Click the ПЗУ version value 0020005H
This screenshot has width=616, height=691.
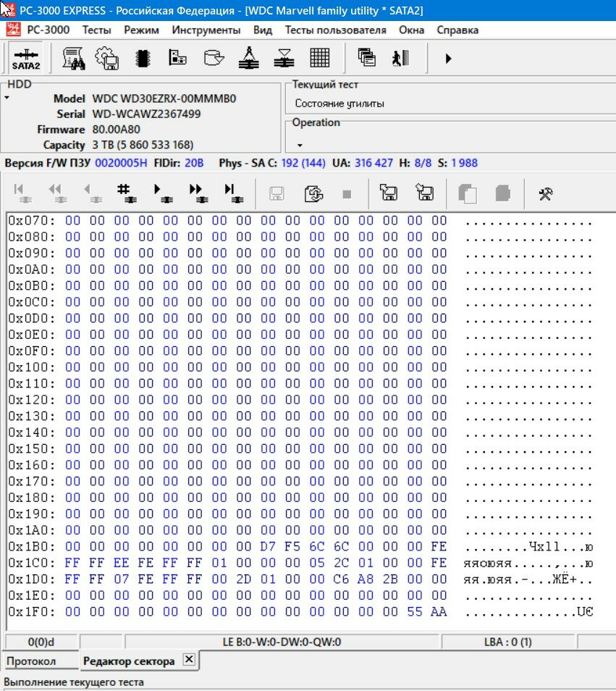pos(121,163)
